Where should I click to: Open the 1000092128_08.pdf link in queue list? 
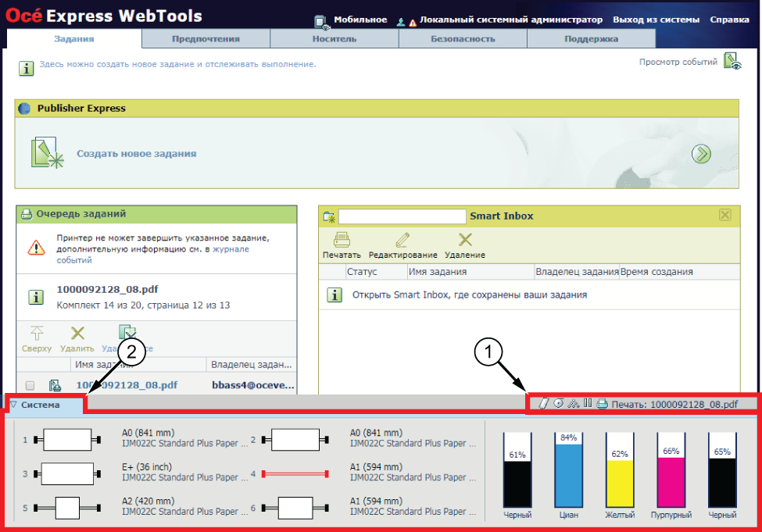pos(127,385)
